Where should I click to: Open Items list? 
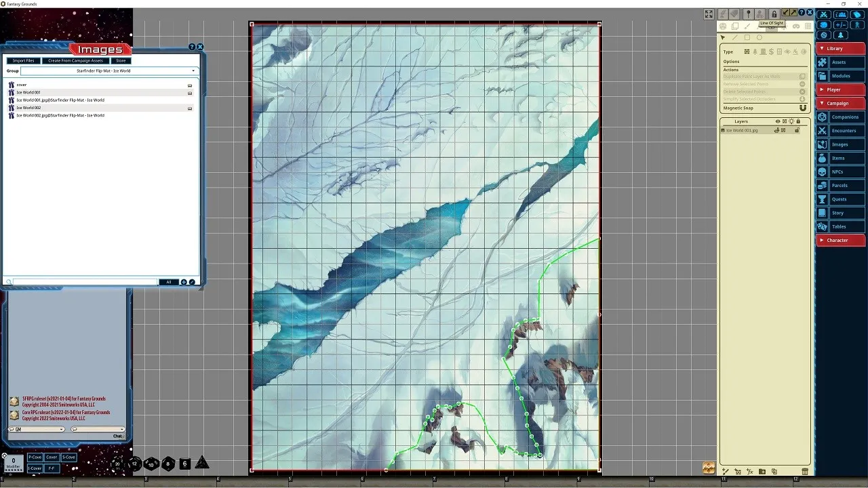pyautogui.click(x=840, y=158)
